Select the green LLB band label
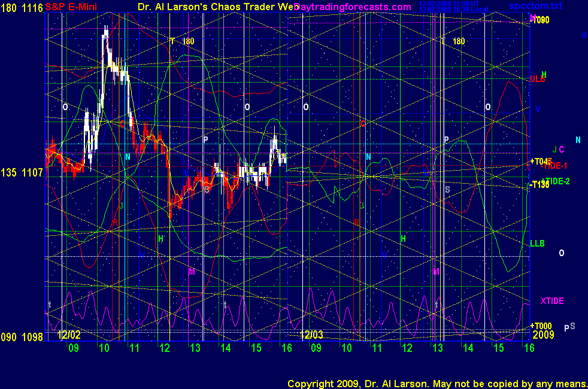 tap(538, 244)
